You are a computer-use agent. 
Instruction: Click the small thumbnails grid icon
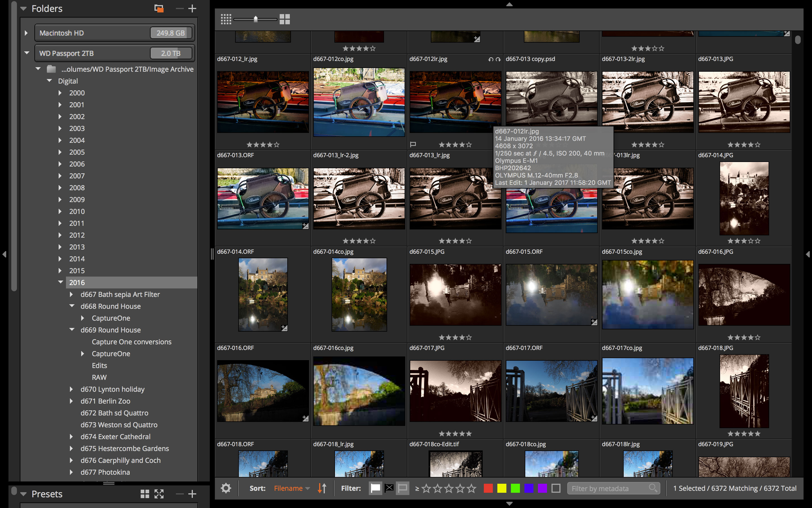[226, 19]
